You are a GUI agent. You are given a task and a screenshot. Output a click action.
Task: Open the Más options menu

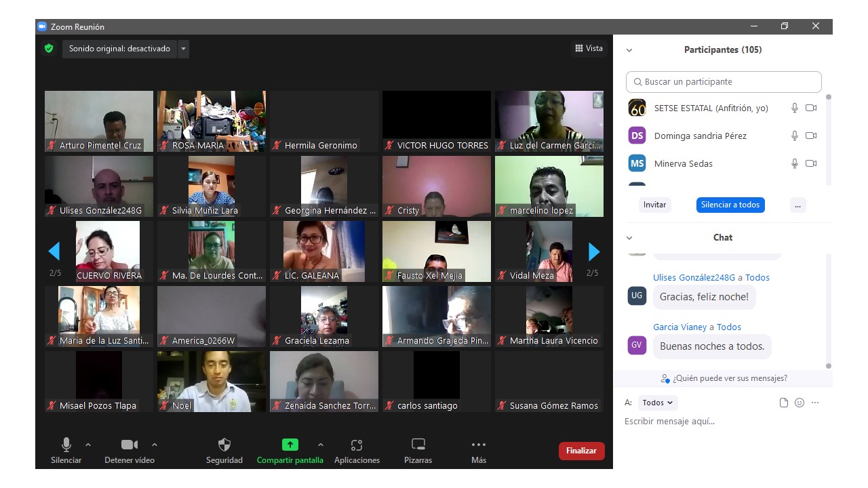pos(479,451)
